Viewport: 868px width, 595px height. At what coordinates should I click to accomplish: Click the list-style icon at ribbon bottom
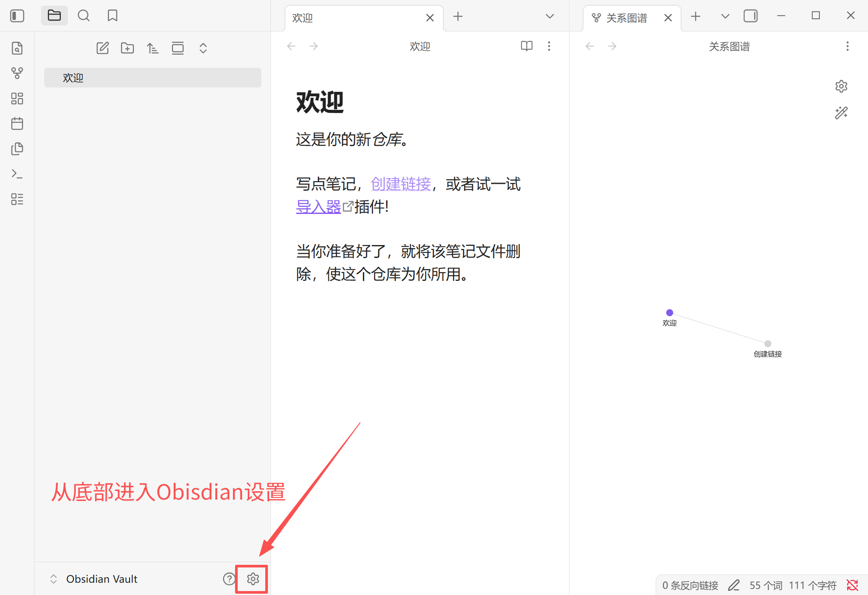[17, 199]
